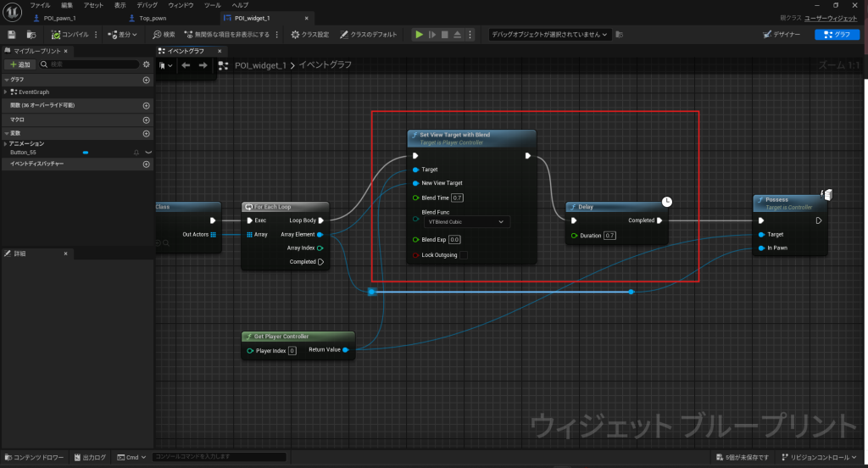
Task: Open the ウィンドウ menu
Action: click(181, 5)
